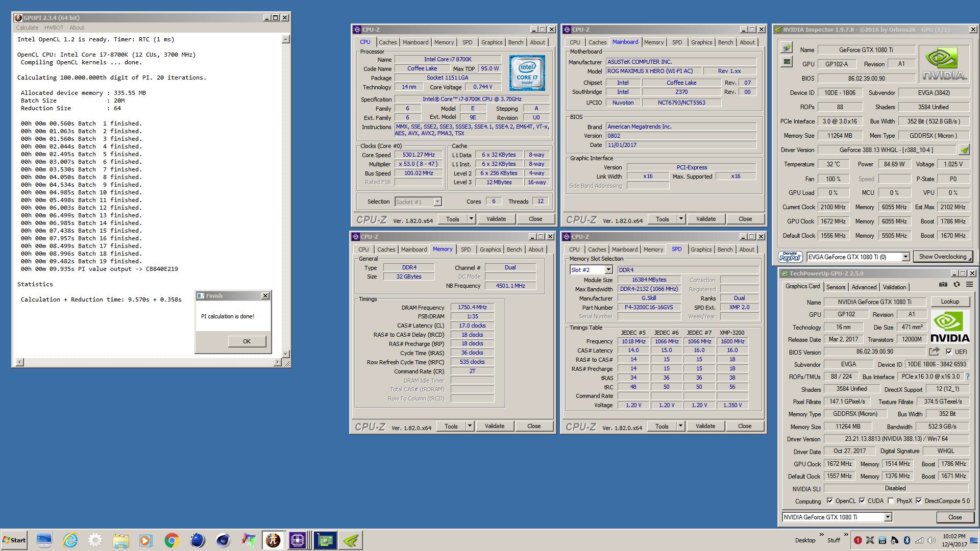This screenshot has width=980, height=551.
Task: Click OK in the Finish dialog
Action: [247, 341]
